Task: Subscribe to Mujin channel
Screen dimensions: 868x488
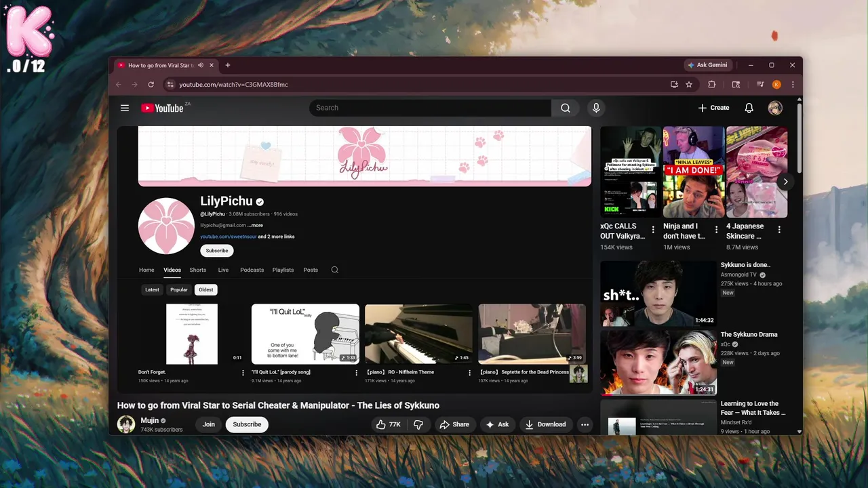Action: 247,424
